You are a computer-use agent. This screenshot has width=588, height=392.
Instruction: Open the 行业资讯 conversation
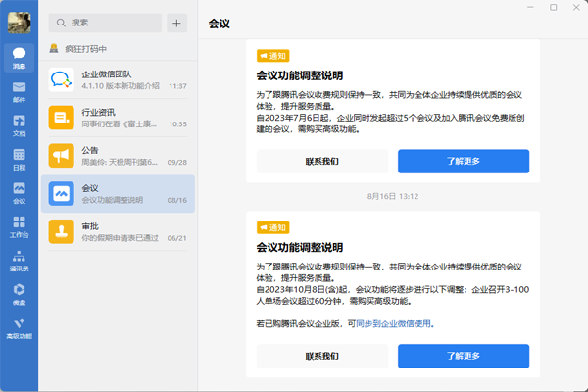[118, 118]
